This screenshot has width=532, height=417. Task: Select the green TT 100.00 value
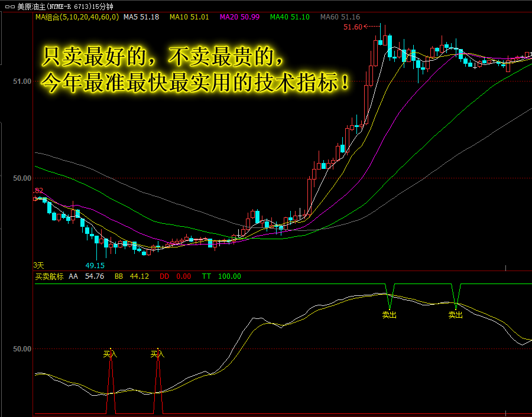(x=221, y=276)
